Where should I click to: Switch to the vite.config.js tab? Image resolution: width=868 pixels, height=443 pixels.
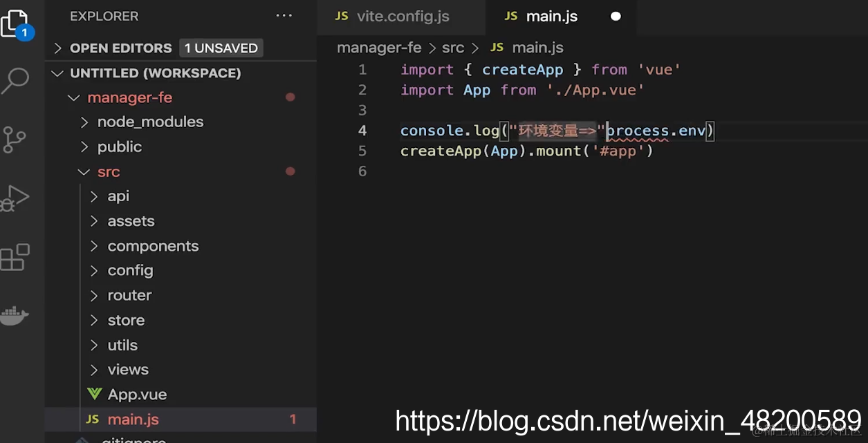[401, 16]
